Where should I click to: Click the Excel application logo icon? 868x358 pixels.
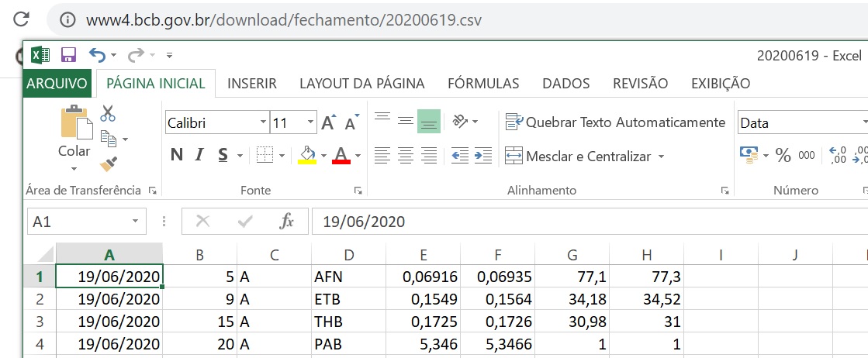(x=40, y=55)
